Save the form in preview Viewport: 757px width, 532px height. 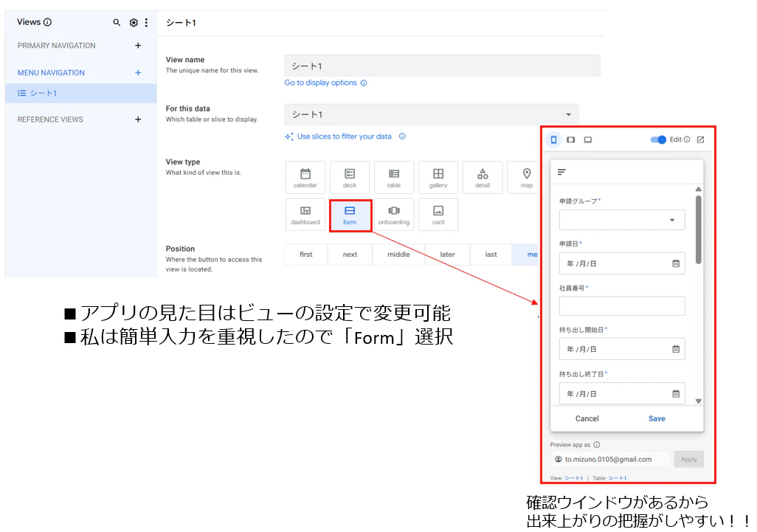click(x=657, y=418)
